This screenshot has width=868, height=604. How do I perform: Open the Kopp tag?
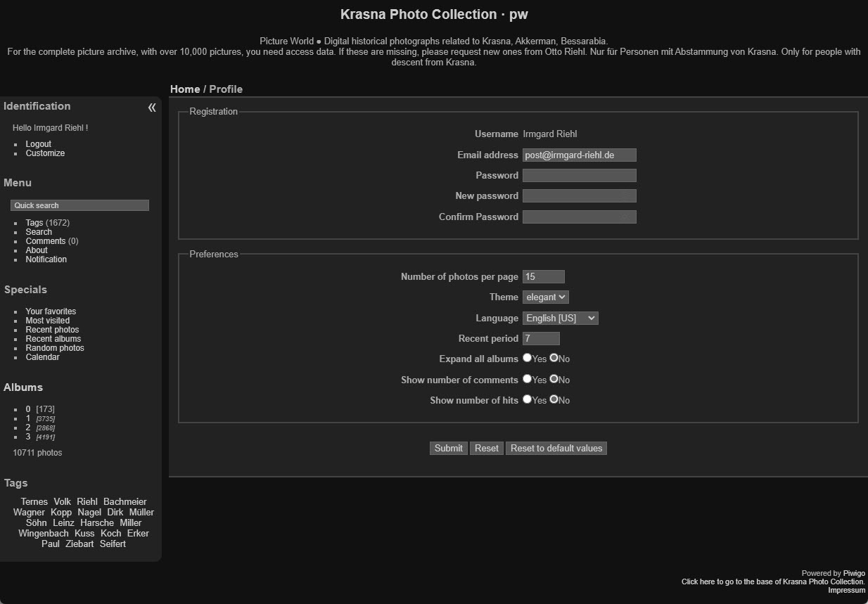tap(61, 512)
